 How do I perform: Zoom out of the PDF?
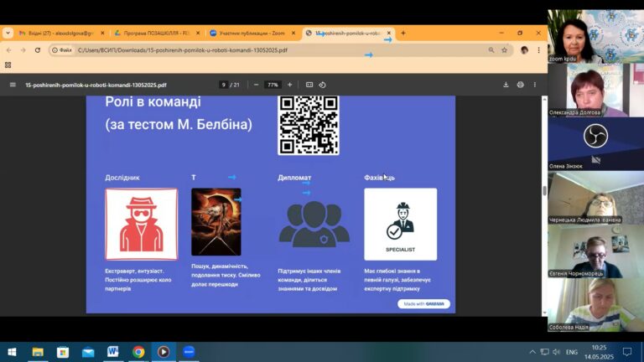255,85
